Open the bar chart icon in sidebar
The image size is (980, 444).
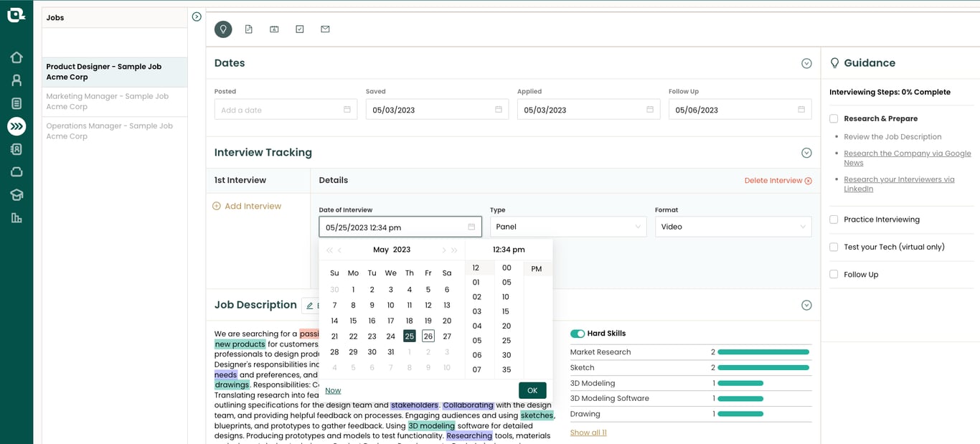[x=17, y=218]
